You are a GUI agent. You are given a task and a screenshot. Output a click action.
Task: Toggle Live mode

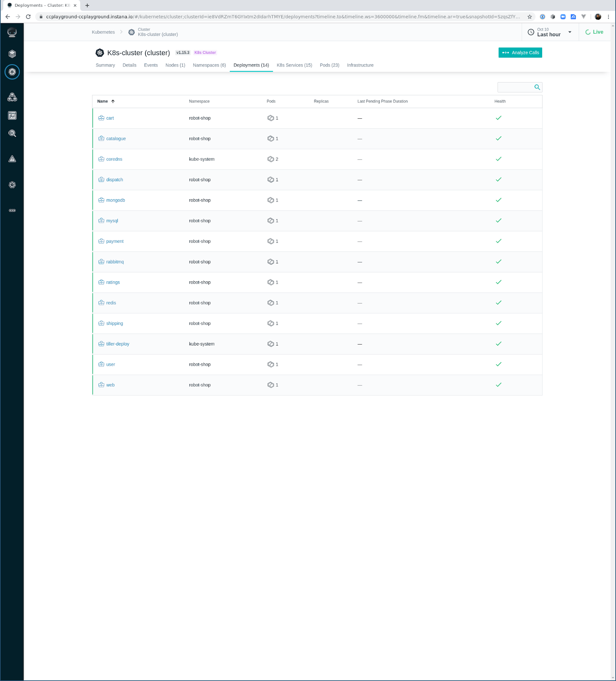pyautogui.click(x=594, y=32)
